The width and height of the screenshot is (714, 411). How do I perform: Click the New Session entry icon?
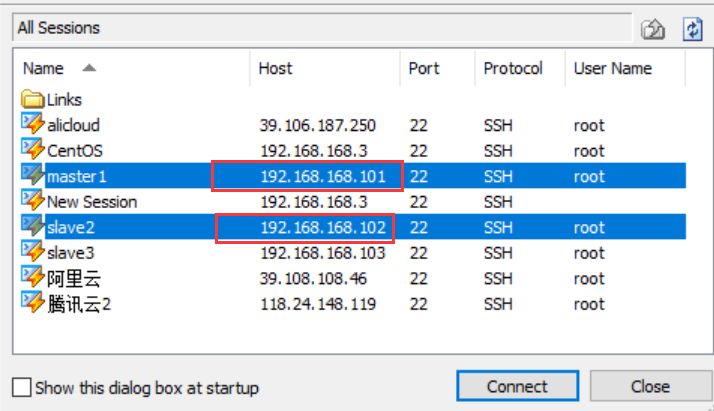tap(32, 200)
